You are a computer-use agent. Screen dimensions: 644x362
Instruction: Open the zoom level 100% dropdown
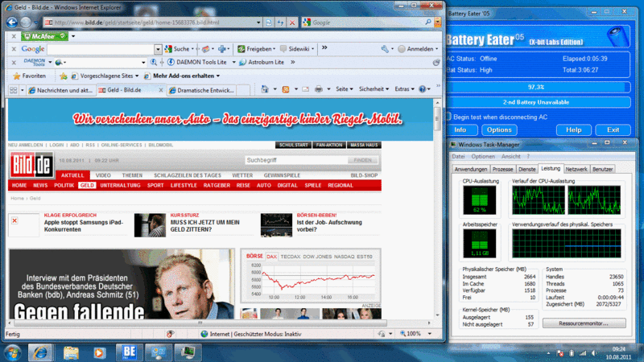[430, 334]
